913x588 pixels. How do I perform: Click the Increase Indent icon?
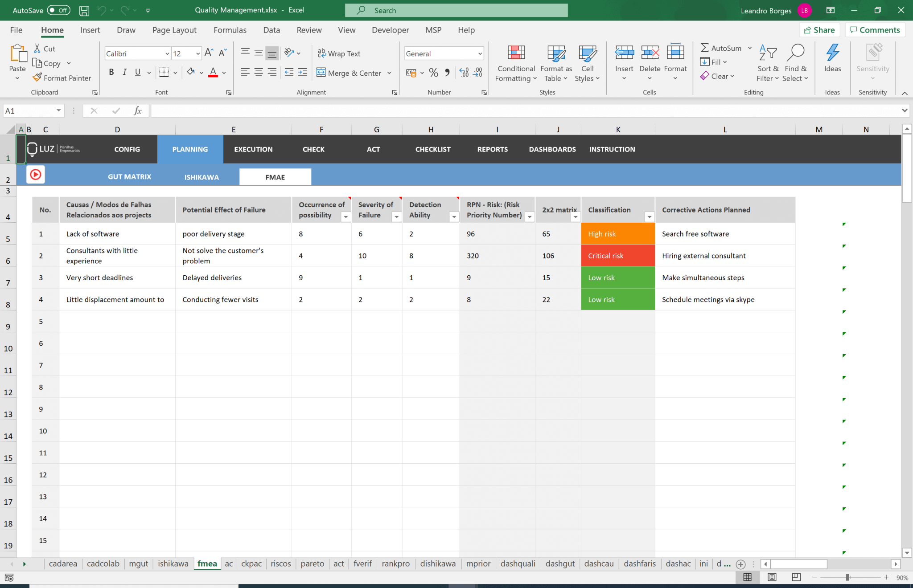pos(303,72)
